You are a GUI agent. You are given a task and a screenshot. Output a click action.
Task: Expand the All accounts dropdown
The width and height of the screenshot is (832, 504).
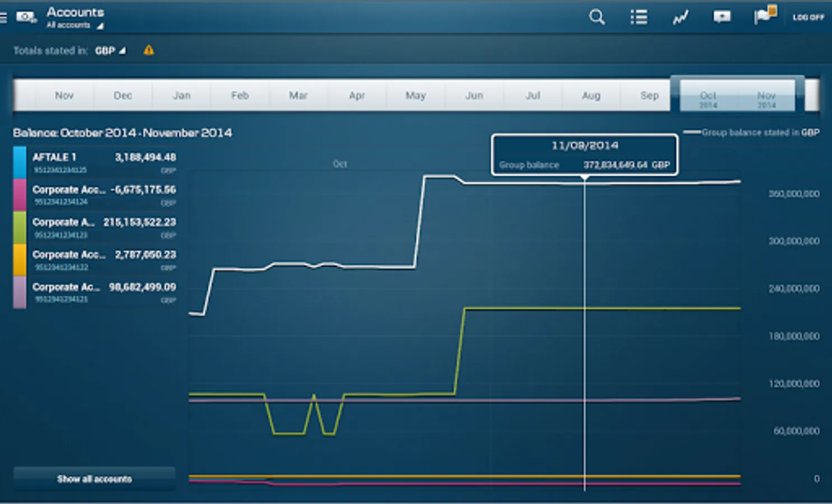[74, 25]
